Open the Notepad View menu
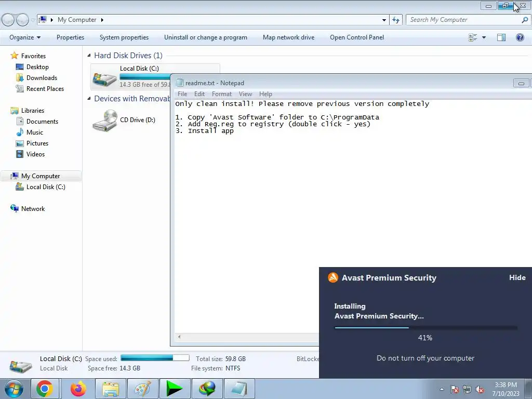Viewport: 532px width, 399px height. pyautogui.click(x=245, y=94)
